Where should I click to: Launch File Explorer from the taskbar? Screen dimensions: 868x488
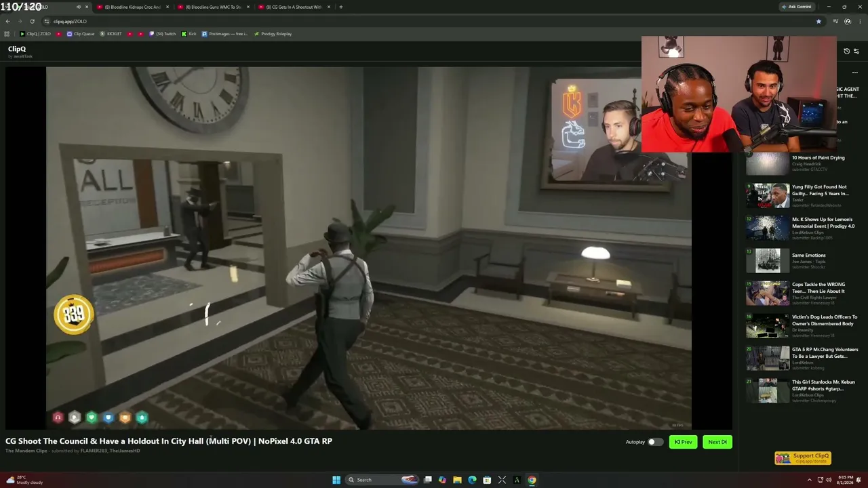(457, 480)
